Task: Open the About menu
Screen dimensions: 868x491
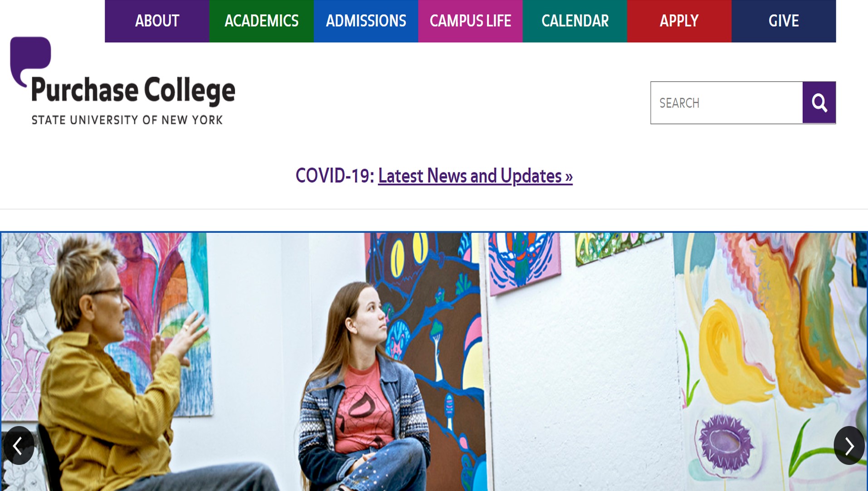Action: click(x=157, y=21)
